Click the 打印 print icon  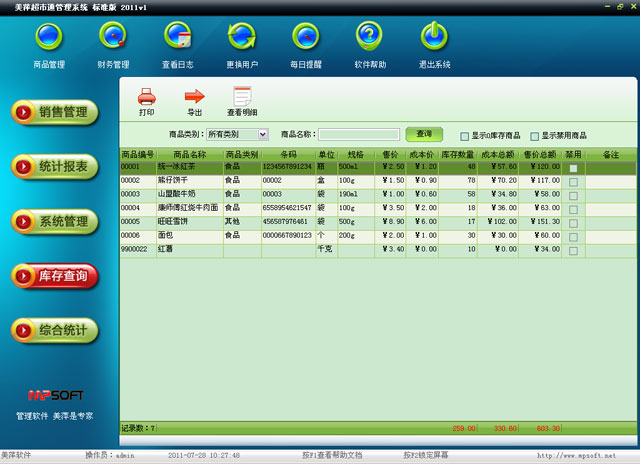click(146, 97)
